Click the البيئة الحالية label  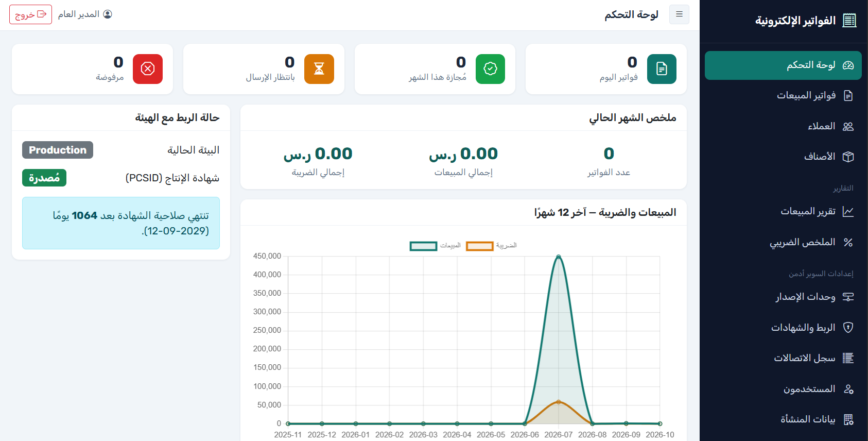coord(194,150)
